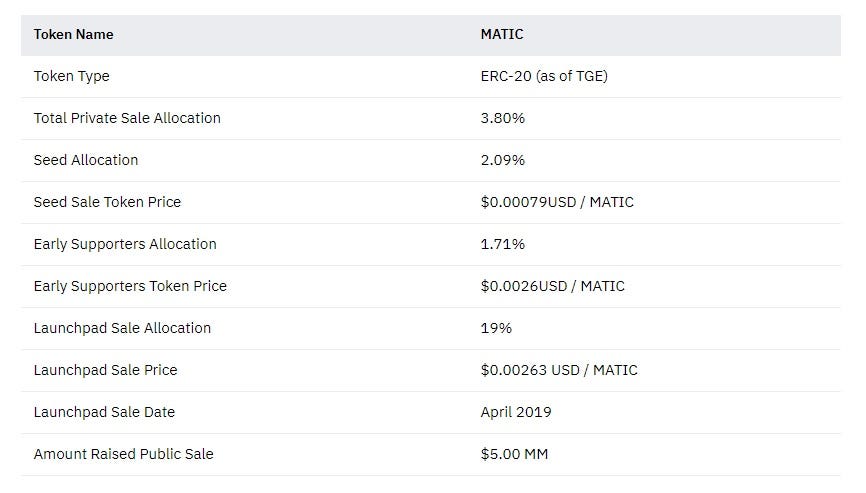The width and height of the screenshot is (866, 493).
Task: Click the $0.00079USD / MATIC price
Action: 556,202
